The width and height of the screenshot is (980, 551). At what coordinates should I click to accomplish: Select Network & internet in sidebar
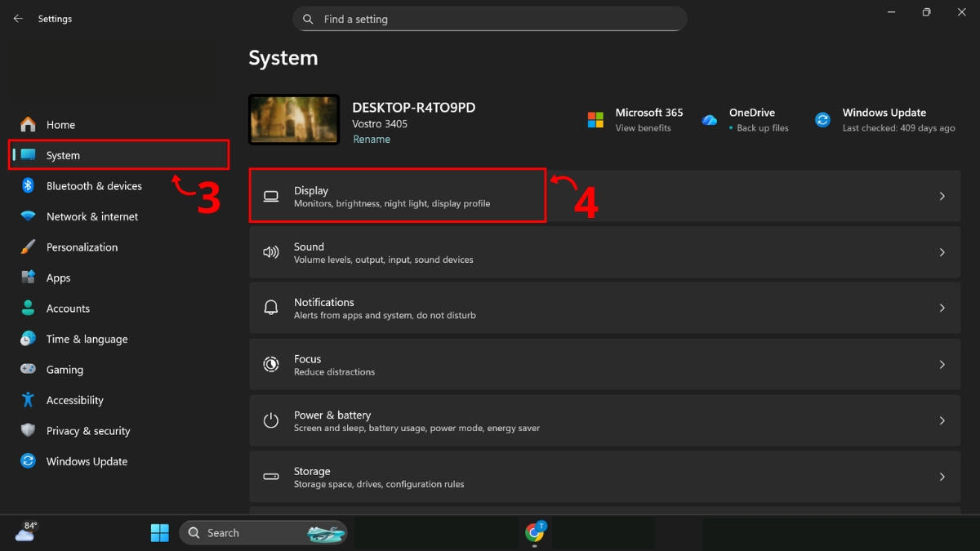coord(92,216)
